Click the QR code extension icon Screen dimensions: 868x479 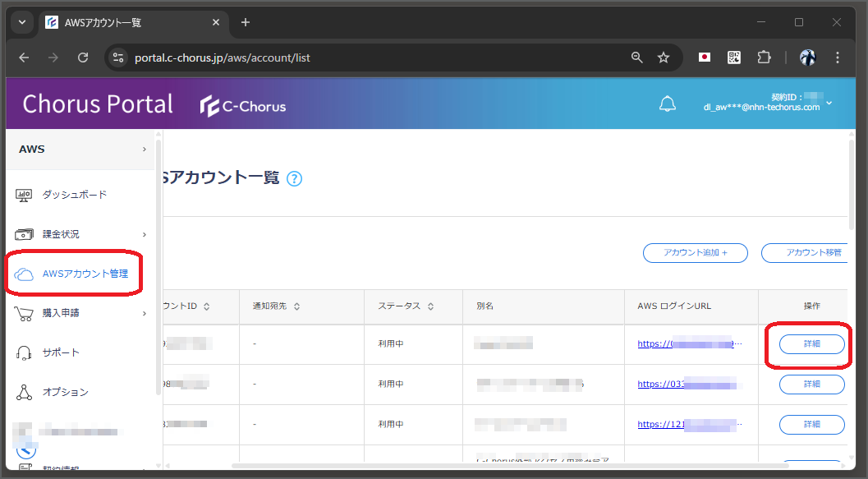point(734,57)
